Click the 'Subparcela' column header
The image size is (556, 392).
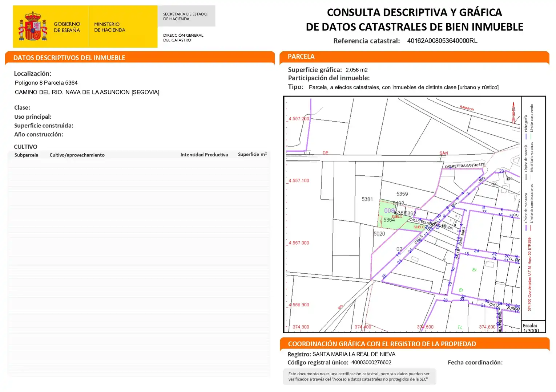(26, 155)
